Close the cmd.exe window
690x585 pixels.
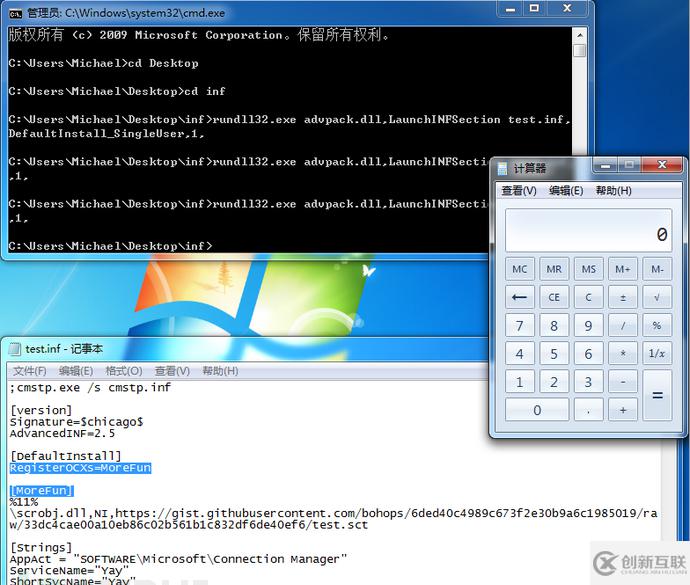[x=567, y=9]
